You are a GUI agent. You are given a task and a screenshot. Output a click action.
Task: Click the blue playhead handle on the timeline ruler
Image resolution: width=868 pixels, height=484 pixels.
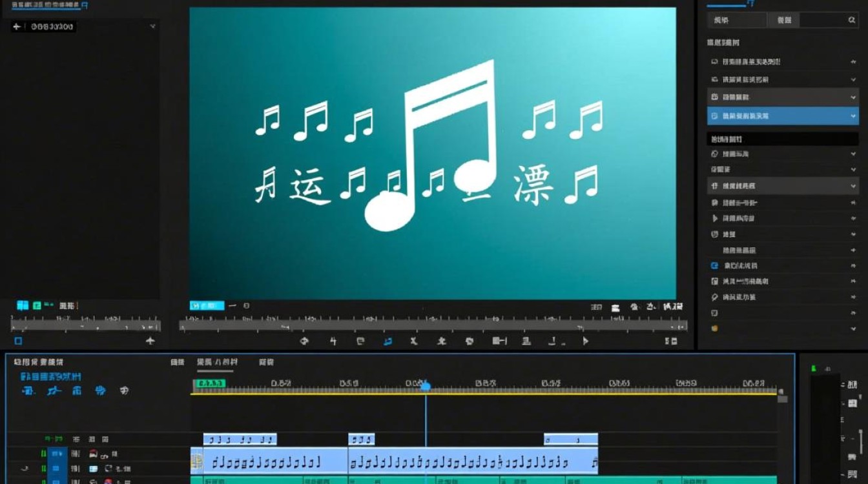[426, 386]
